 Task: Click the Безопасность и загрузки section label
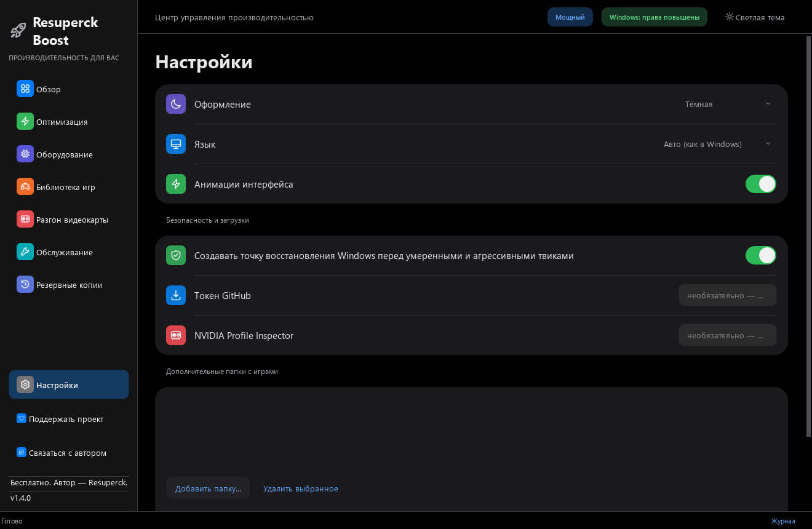tap(207, 220)
